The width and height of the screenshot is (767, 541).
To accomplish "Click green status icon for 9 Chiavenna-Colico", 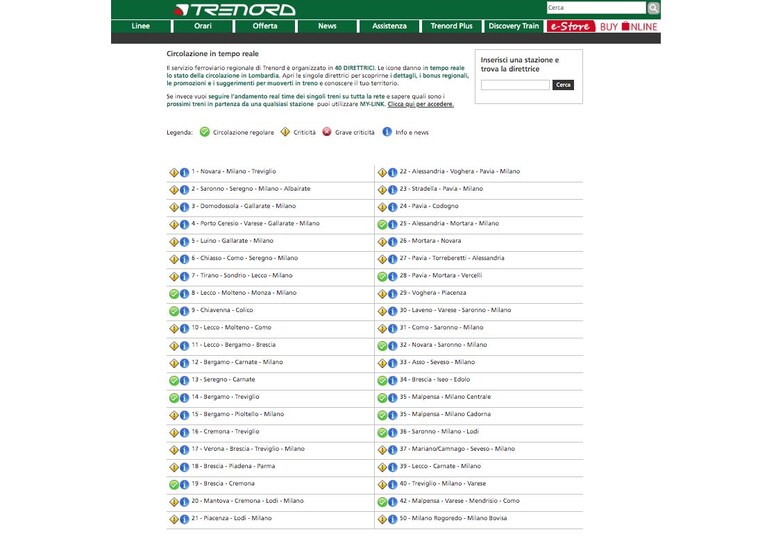I will coord(174,312).
